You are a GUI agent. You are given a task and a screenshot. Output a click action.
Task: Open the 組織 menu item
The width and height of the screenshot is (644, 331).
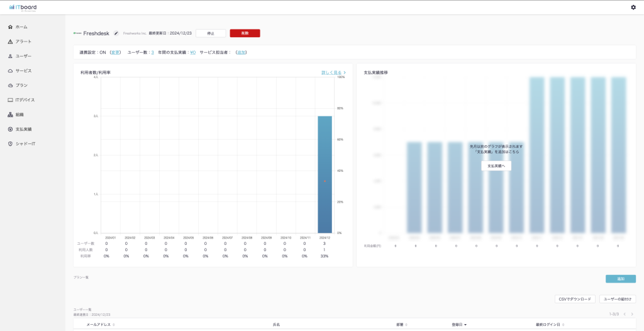(x=19, y=115)
